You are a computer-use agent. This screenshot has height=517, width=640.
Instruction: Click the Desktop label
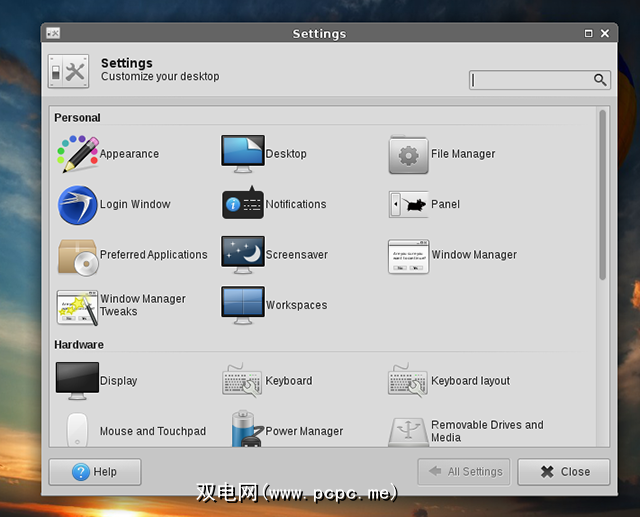(286, 154)
